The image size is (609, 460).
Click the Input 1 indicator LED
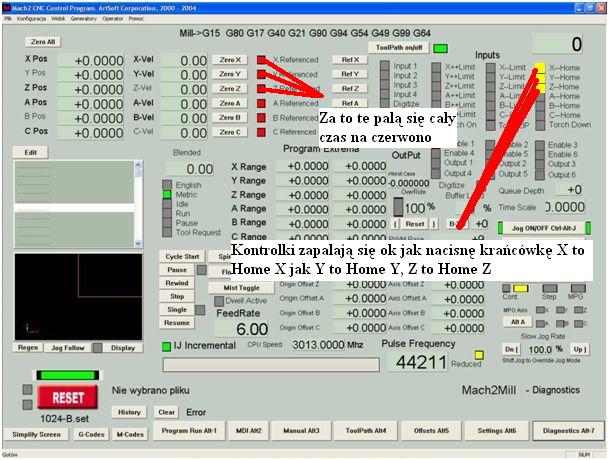[385, 66]
